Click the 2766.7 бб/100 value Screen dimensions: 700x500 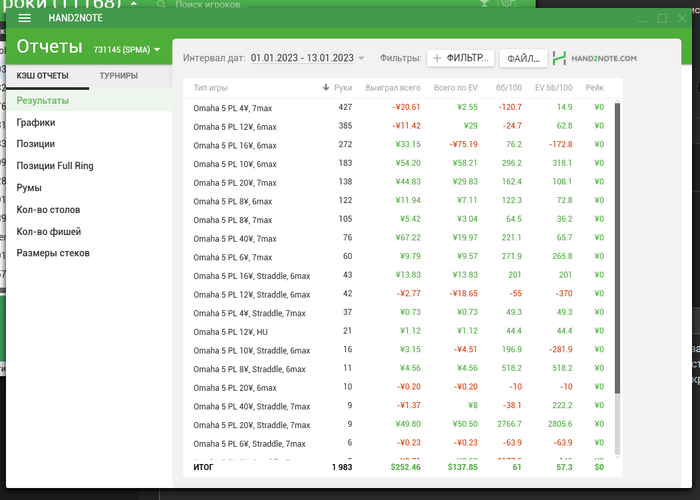pos(509,424)
